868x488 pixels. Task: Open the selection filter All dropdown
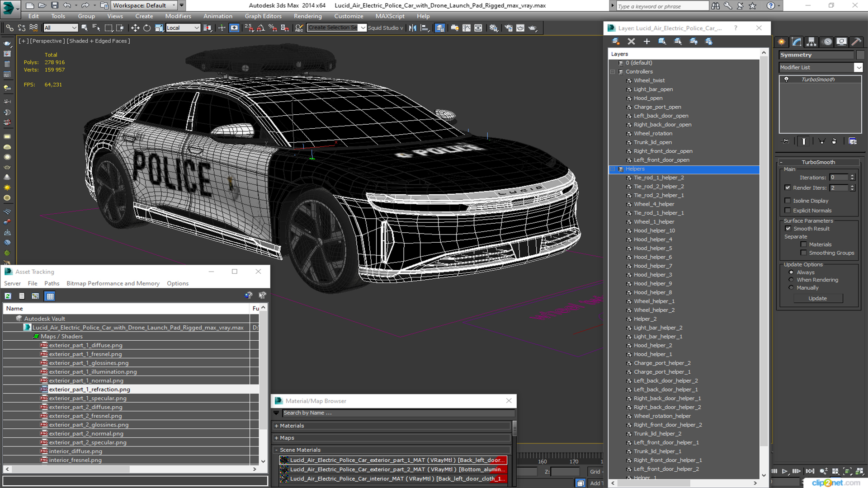tap(61, 28)
